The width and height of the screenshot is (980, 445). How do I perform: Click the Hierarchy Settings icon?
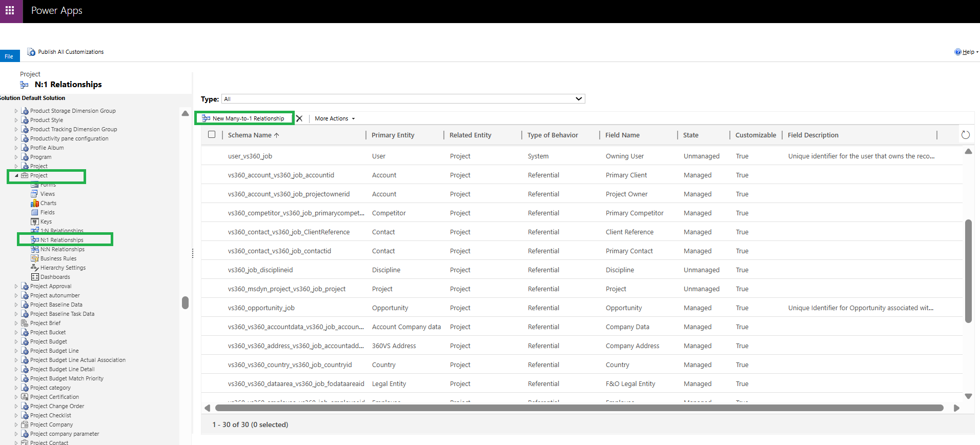pyautogui.click(x=34, y=268)
